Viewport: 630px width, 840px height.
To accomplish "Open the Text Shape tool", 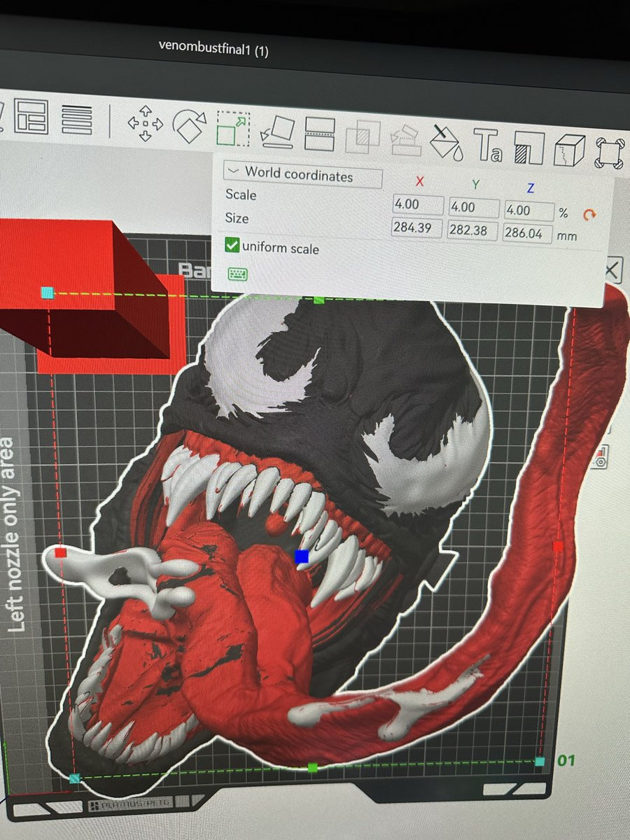I will point(489,146).
